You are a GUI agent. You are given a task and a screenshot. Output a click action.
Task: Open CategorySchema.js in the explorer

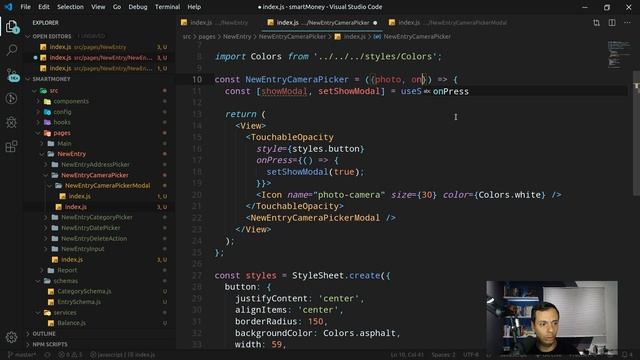[84, 291]
